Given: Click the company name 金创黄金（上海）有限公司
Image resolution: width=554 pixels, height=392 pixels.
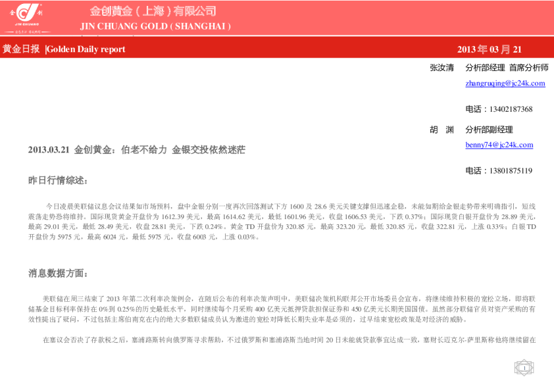Looking at the screenshot, I should (x=153, y=11).
